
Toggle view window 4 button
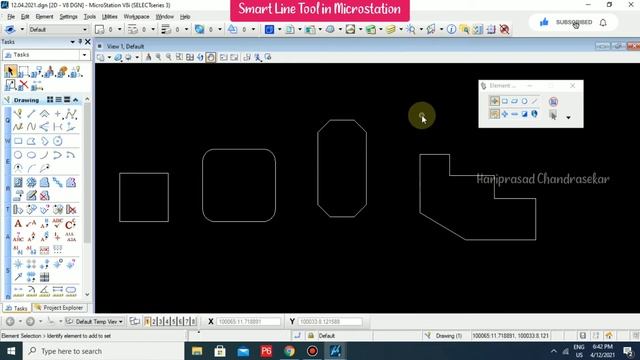coord(167,322)
